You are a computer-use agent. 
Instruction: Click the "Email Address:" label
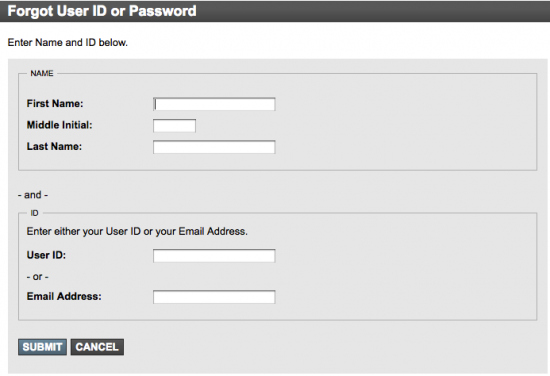(x=64, y=296)
